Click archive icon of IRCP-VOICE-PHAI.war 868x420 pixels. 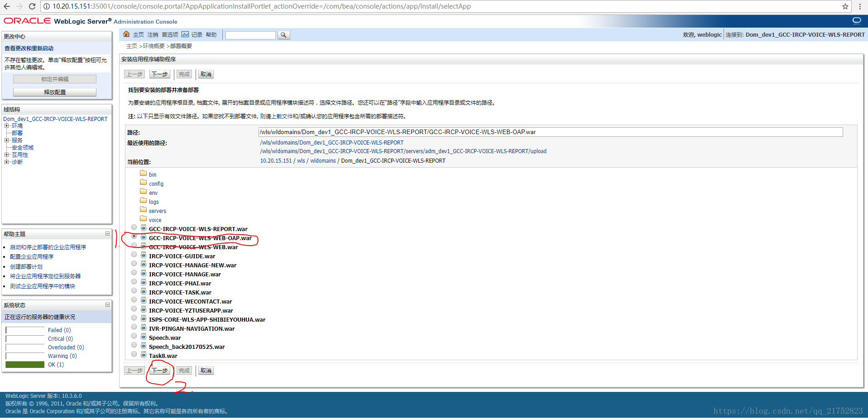(x=144, y=282)
